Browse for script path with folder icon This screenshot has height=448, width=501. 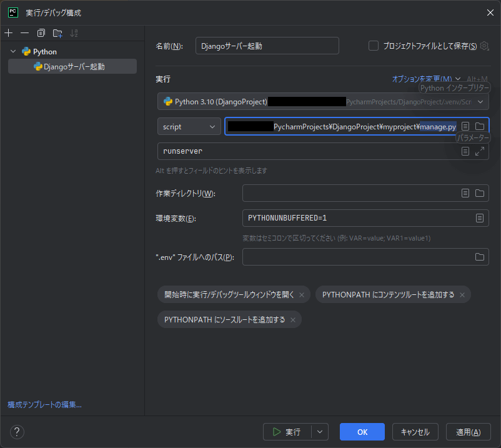tap(480, 126)
